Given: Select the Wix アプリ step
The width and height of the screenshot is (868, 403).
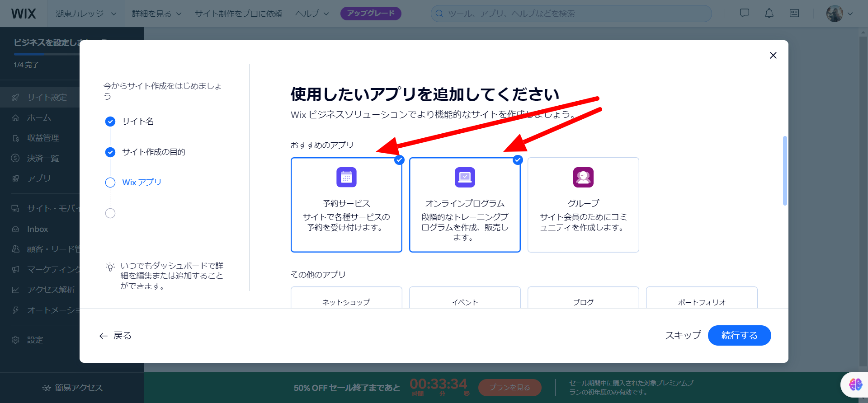Looking at the screenshot, I should [142, 182].
